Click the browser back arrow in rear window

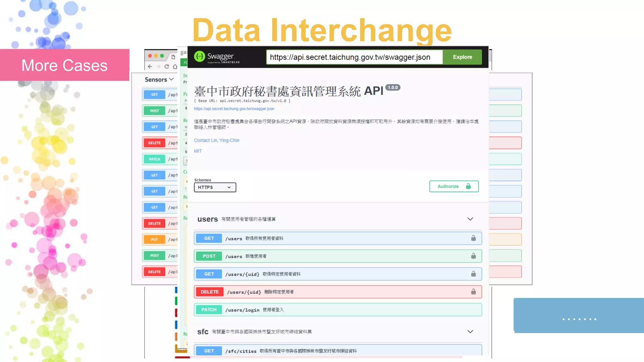[x=150, y=67]
